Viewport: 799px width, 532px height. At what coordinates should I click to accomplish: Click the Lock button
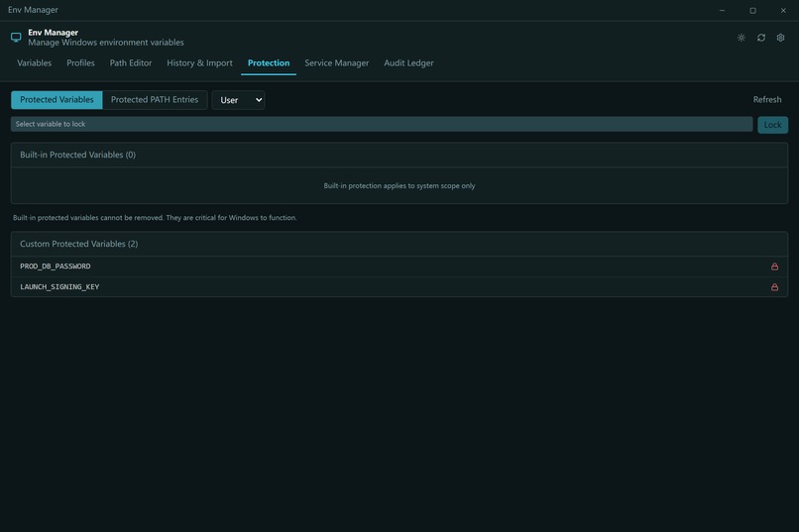tap(772, 125)
